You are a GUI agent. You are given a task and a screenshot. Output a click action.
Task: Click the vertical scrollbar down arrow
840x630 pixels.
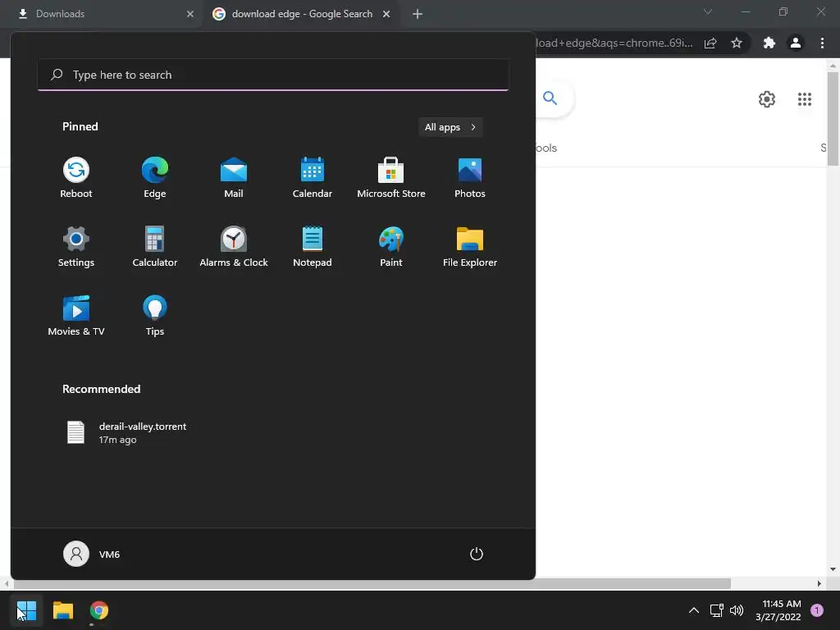point(833,569)
